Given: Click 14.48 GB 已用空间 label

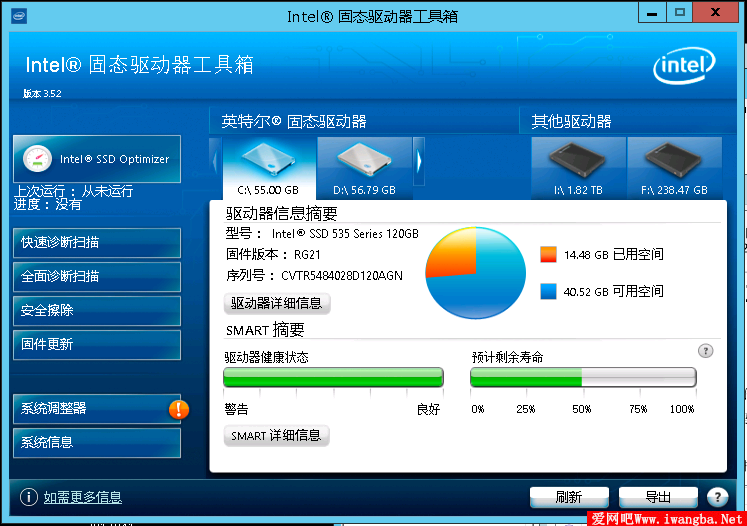Looking at the screenshot, I should (614, 254).
